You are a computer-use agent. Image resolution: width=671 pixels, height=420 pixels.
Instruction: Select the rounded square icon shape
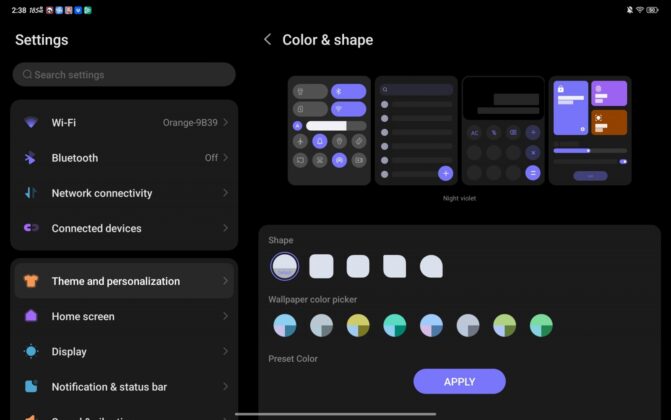coord(321,266)
